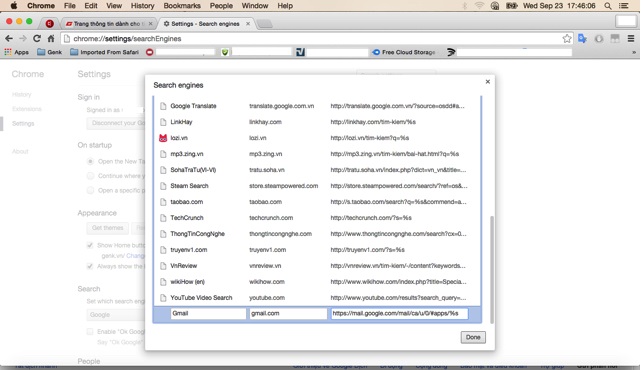Select Open the New Tab radio button
Image resolution: width=641 pixels, height=370 pixels.
click(x=90, y=161)
